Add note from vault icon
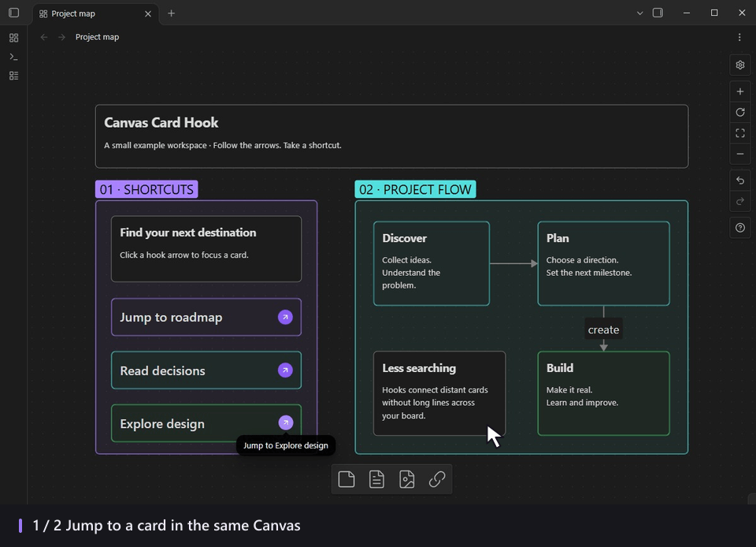756x547 pixels. [376, 479]
